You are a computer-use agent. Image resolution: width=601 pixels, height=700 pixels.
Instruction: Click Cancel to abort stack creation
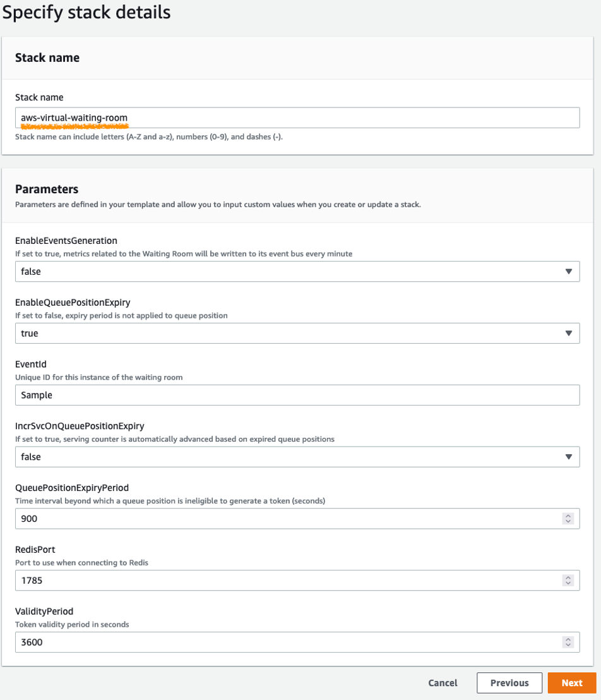click(x=443, y=683)
